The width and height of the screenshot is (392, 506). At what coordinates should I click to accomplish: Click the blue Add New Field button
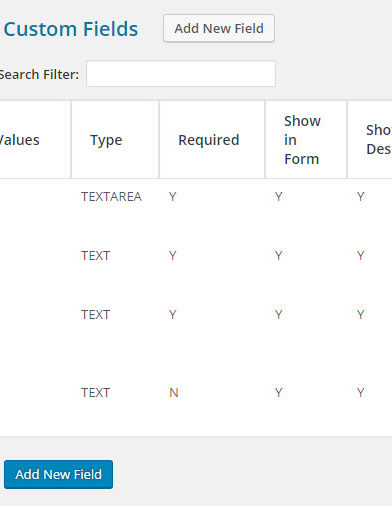(x=59, y=474)
